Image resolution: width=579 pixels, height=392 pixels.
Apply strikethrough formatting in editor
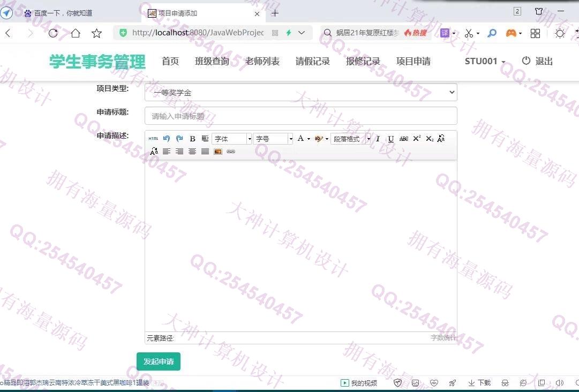404,139
